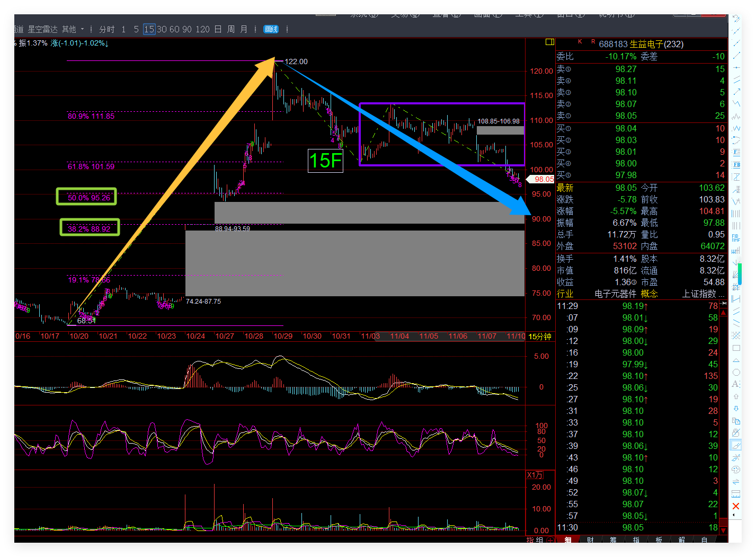Select the equal-period vertical lines tool
756x557 pixels.
click(x=736, y=214)
